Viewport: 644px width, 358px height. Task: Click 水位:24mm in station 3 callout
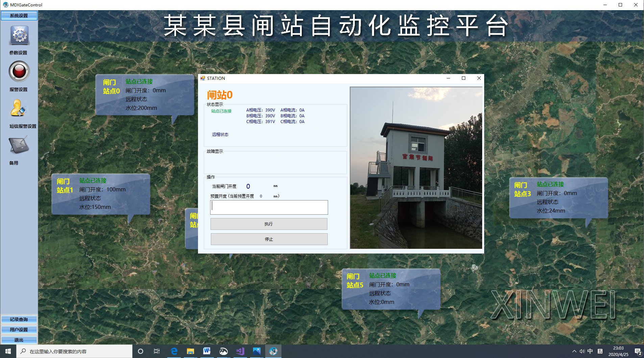click(551, 211)
